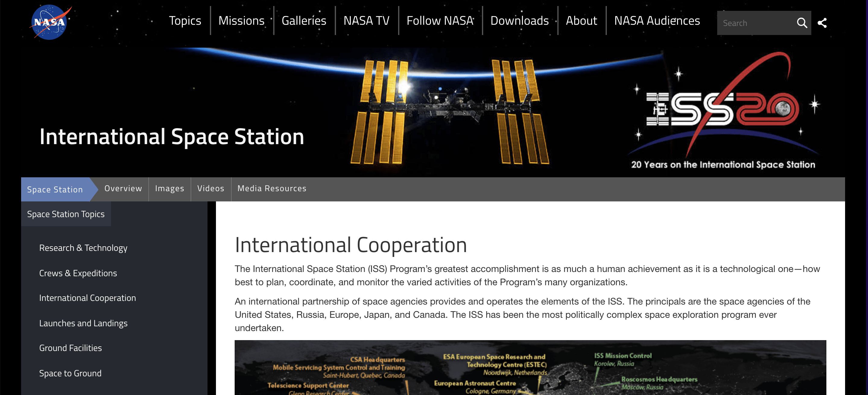Open the Galleries menu
Image resolution: width=868 pixels, height=395 pixels.
click(304, 21)
